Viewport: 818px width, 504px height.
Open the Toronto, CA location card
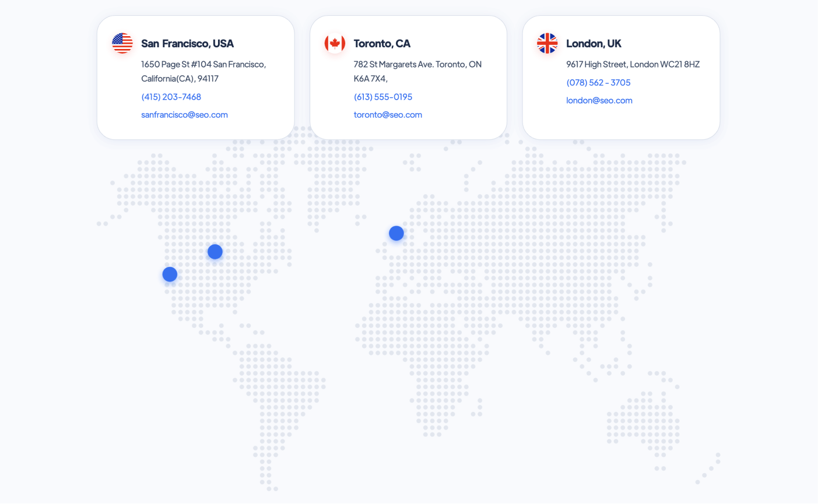[408, 77]
